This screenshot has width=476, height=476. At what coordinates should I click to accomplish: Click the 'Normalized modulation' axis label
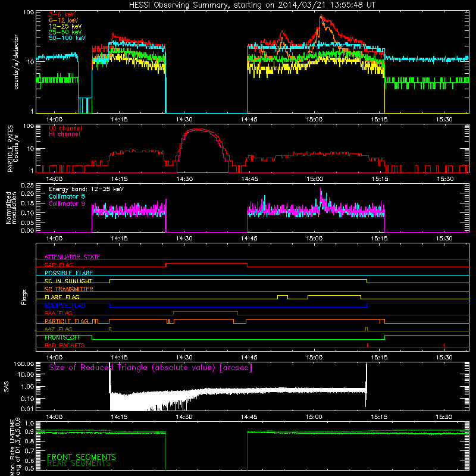[11, 208]
